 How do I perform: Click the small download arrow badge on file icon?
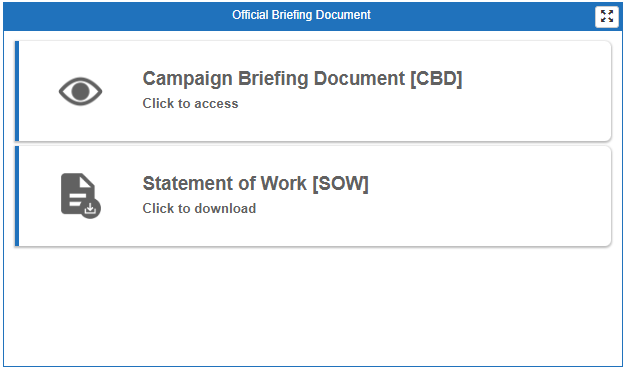pos(91,208)
